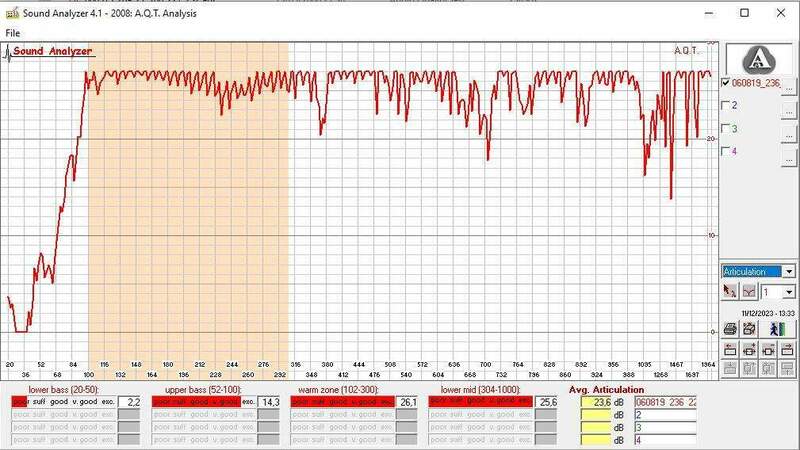Open the File menu

(12, 33)
